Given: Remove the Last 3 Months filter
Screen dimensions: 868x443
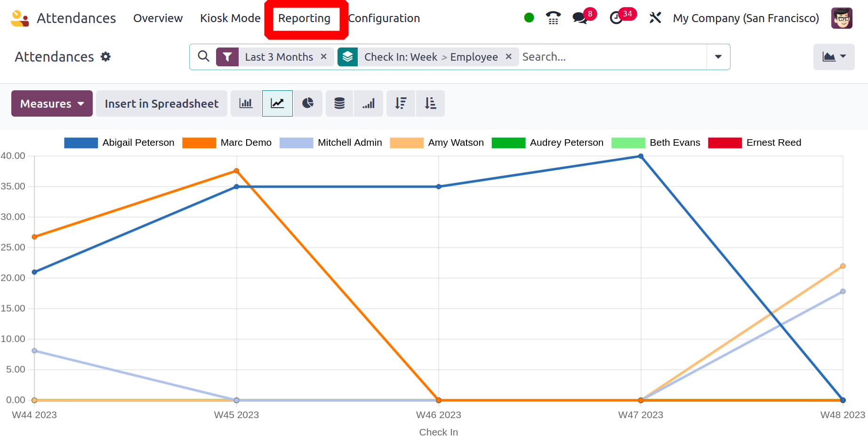Looking at the screenshot, I should pyautogui.click(x=324, y=56).
